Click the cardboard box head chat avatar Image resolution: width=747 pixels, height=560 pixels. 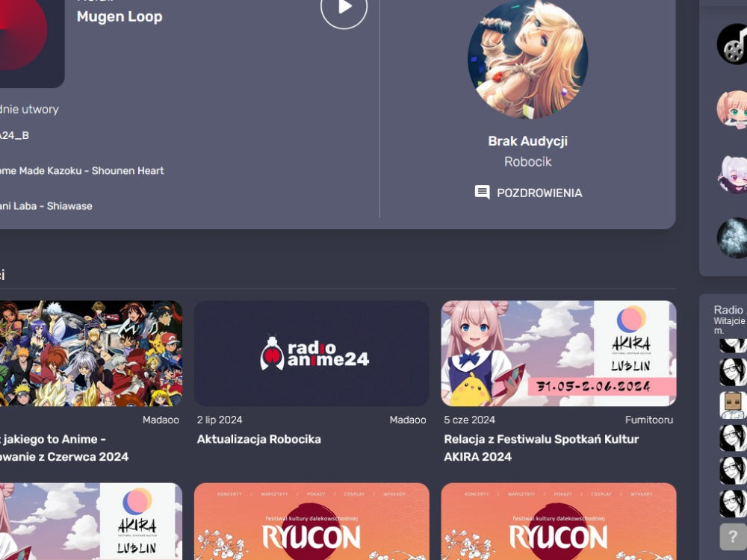click(x=734, y=405)
